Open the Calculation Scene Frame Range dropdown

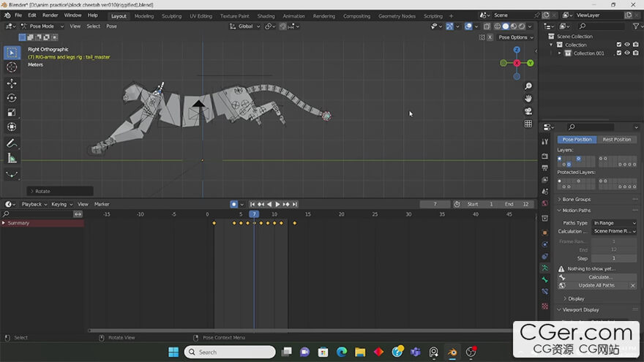(x=615, y=231)
